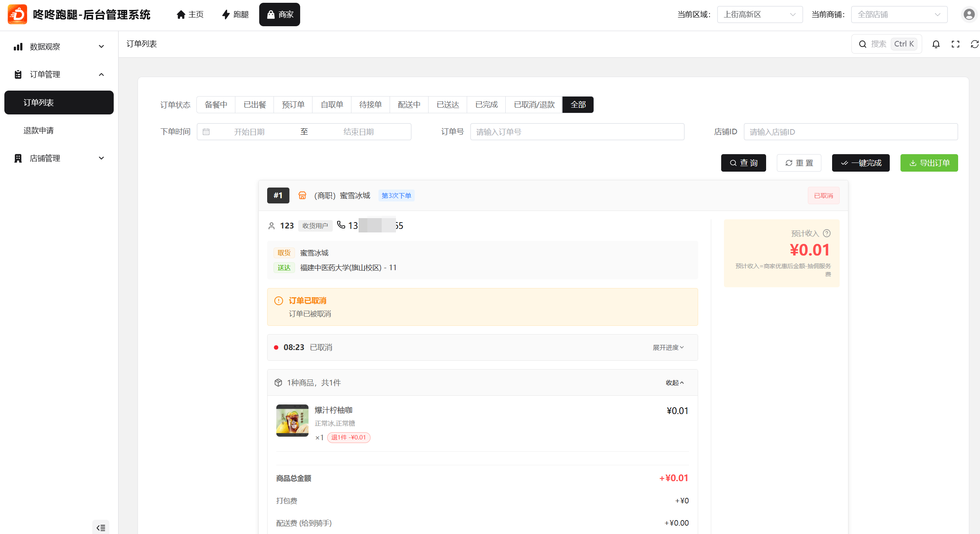Click the 店铺管理 building icon
The image size is (980, 534).
click(x=18, y=158)
